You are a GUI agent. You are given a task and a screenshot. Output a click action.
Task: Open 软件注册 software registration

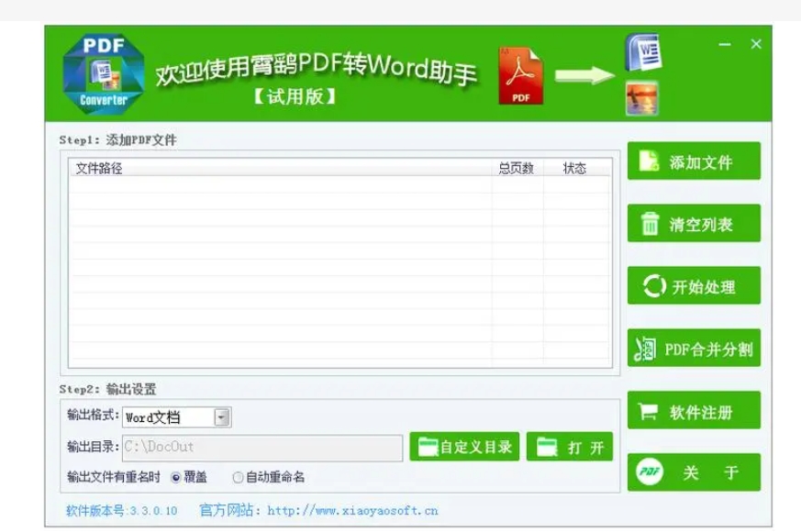[x=694, y=411]
